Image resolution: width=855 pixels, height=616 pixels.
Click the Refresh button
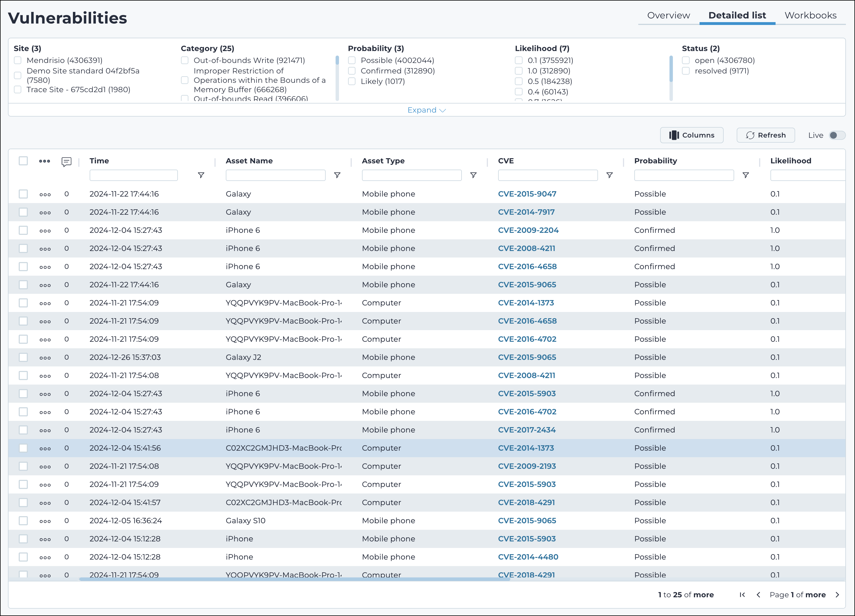click(766, 135)
